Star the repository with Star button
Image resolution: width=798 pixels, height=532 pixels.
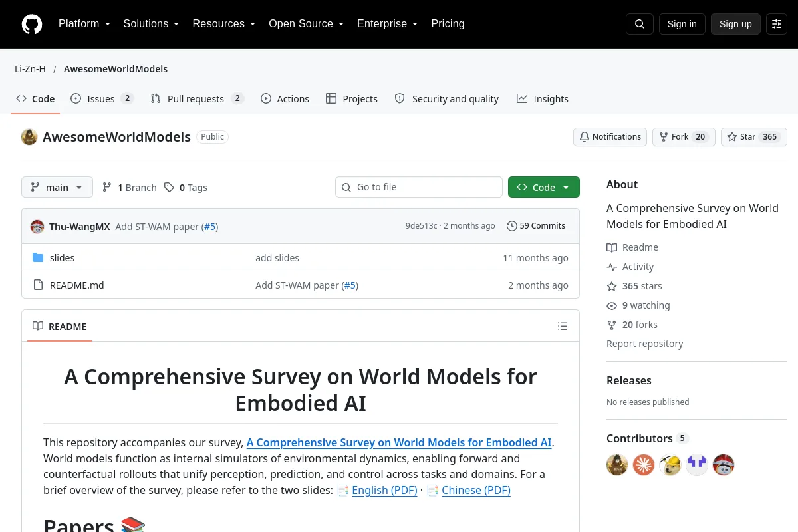tap(754, 137)
